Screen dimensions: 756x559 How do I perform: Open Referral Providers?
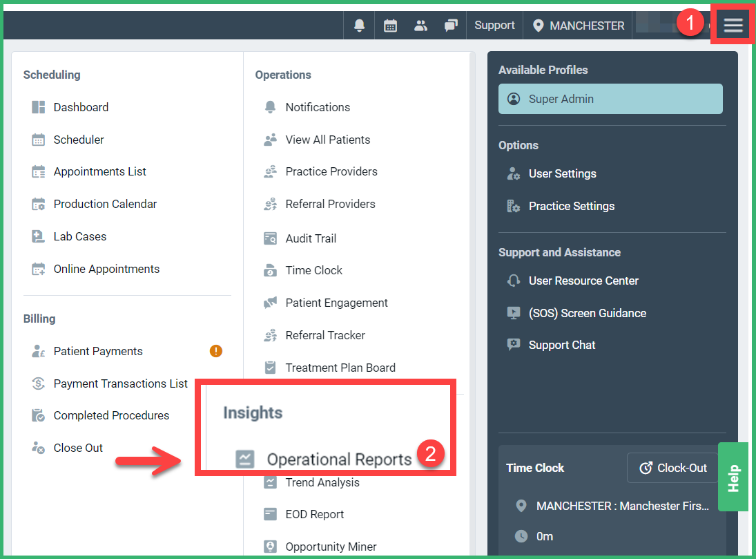click(x=330, y=204)
